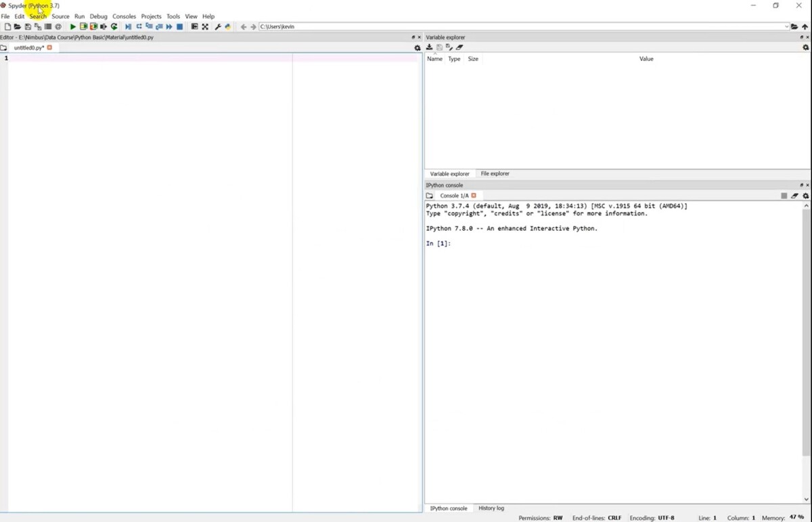Screen dimensions: 812x522
Task: Sort variables by the Name column header
Action: click(x=434, y=59)
